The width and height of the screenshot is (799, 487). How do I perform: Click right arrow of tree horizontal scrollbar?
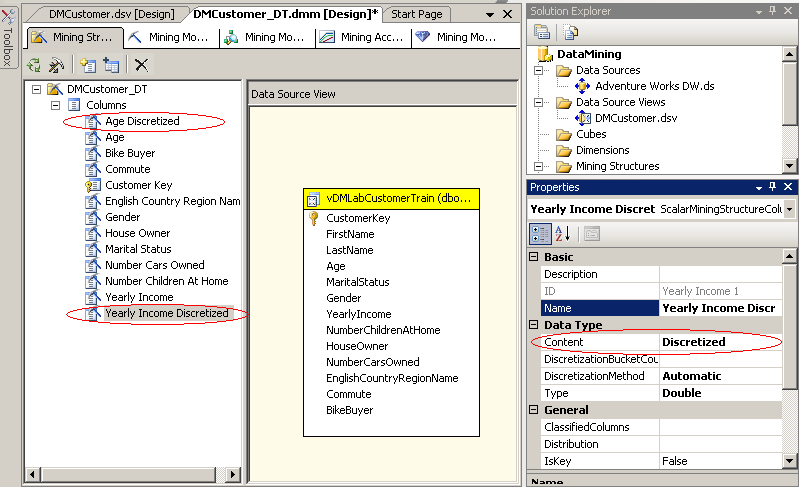pyautogui.click(x=233, y=475)
